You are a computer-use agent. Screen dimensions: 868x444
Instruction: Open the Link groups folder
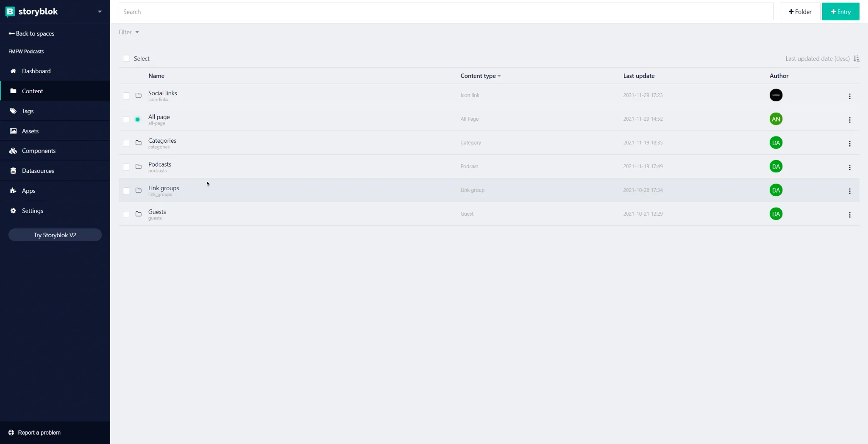tap(164, 188)
